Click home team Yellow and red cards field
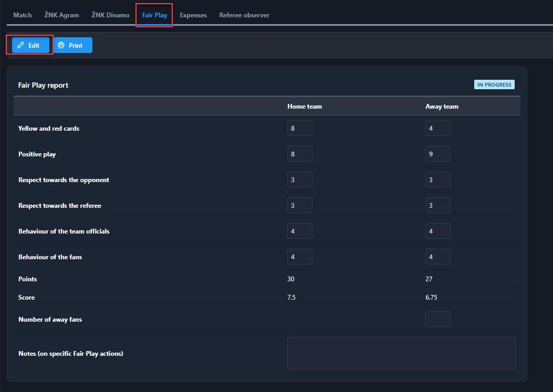 [x=299, y=128]
